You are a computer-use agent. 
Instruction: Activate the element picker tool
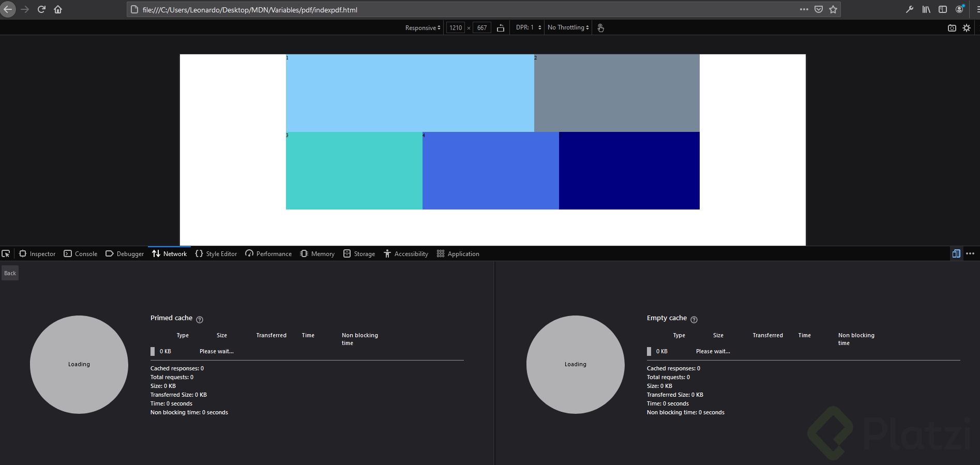(6, 253)
